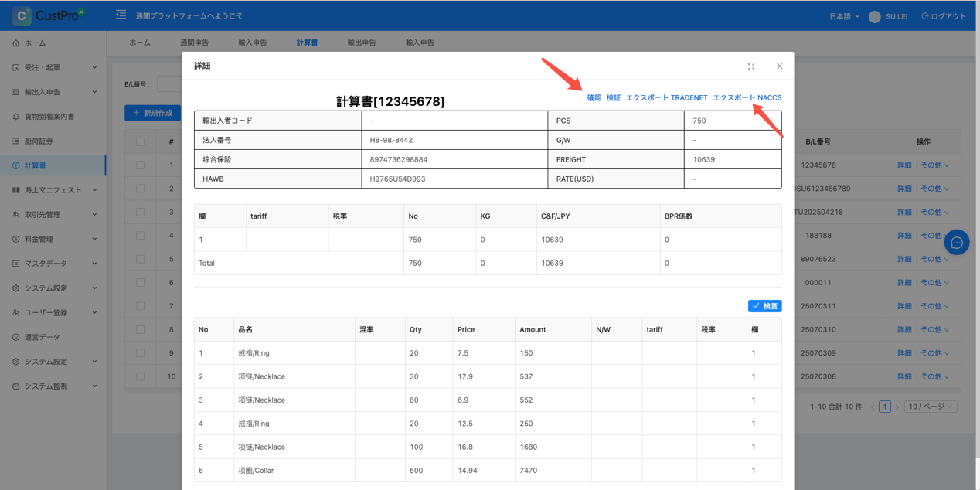Open the blue chat bubble widget
The width and height of the screenshot is (980, 490).
pyautogui.click(x=956, y=243)
